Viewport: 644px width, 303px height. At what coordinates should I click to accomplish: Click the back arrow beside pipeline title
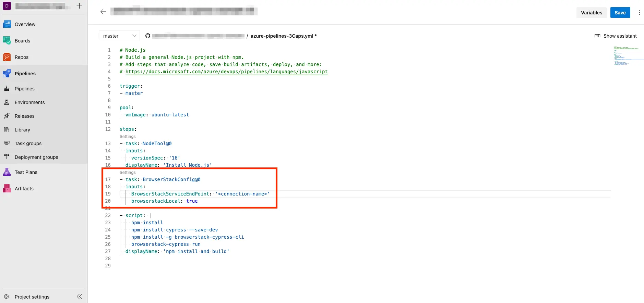(x=103, y=12)
